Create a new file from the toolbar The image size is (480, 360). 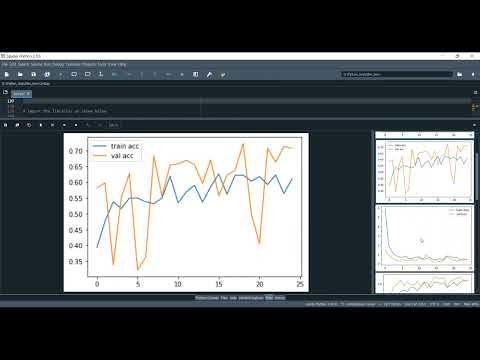pyautogui.click(x=7, y=74)
